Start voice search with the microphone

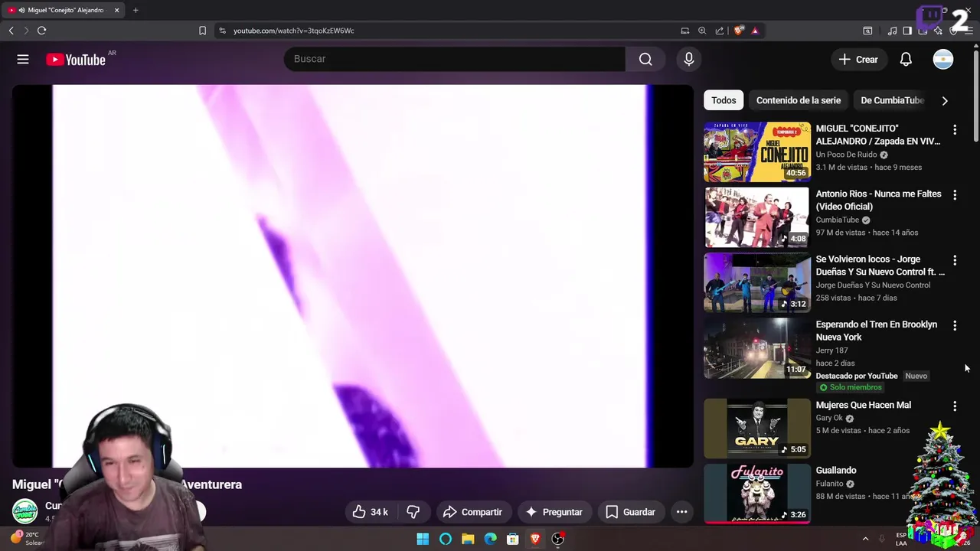coord(689,59)
